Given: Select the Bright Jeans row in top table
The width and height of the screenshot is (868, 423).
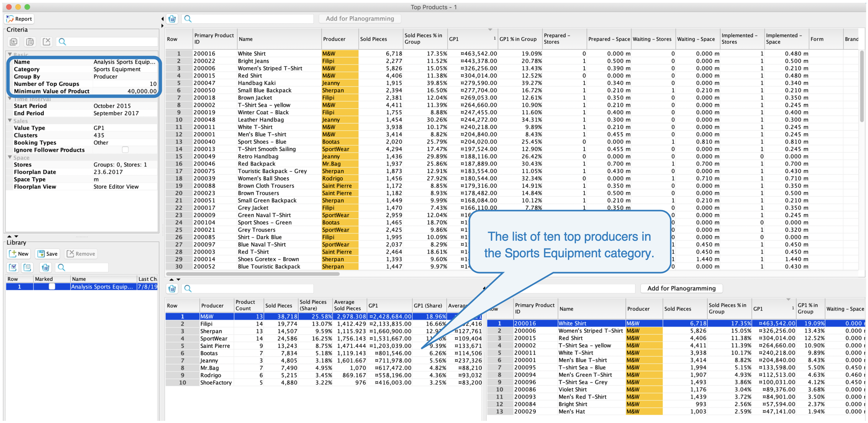Looking at the screenshot, I should tap(512, 61).
